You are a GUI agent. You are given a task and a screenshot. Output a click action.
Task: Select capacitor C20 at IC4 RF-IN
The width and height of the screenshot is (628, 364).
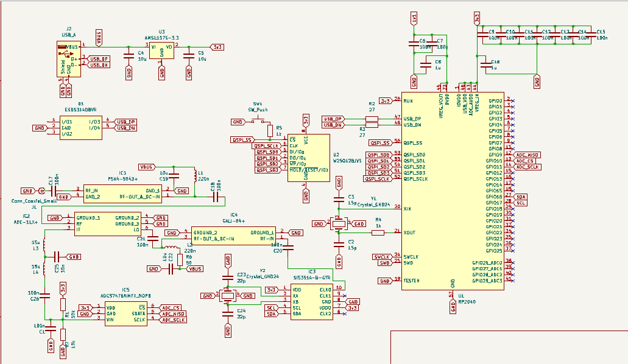point(288,248)
